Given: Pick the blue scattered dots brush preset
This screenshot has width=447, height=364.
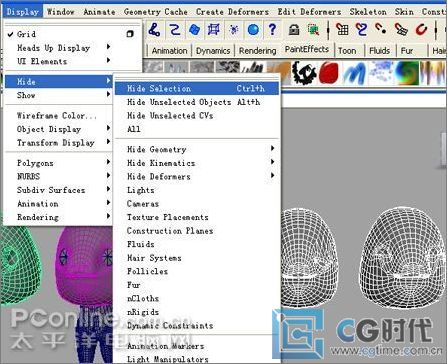Looking at the screenshot, I should (380, 72).
